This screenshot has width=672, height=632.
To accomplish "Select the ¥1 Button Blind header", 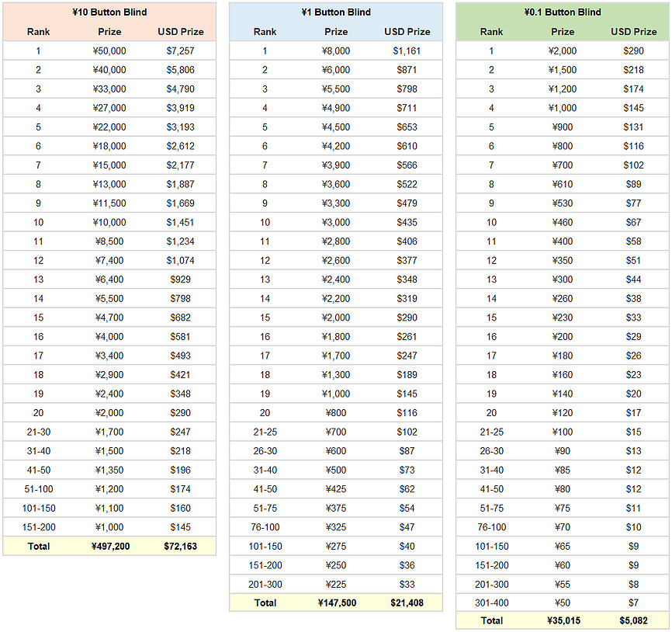I will 336,12.
